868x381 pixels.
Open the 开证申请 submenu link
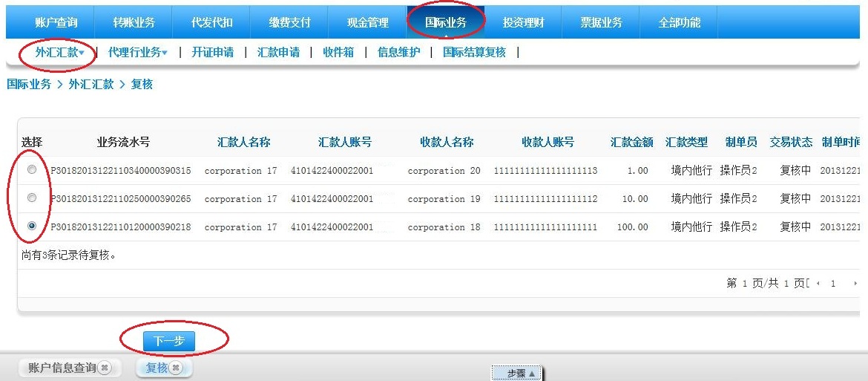point(212,53)
